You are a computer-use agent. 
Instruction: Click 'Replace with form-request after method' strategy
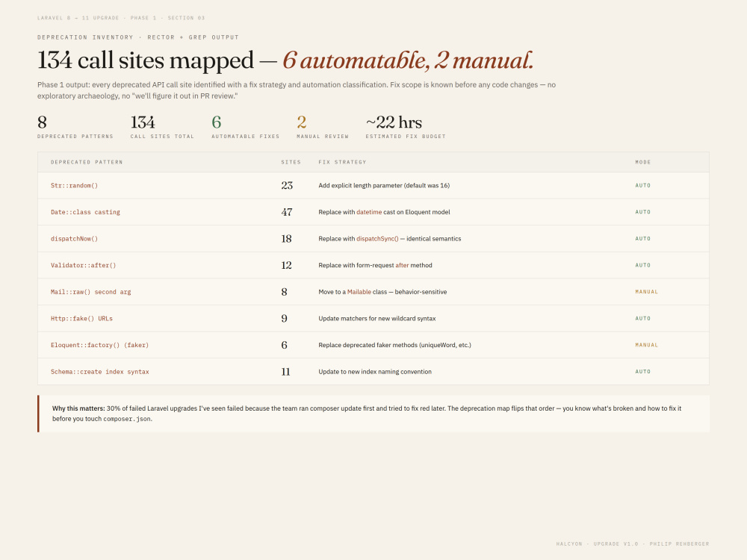[376, 266]
